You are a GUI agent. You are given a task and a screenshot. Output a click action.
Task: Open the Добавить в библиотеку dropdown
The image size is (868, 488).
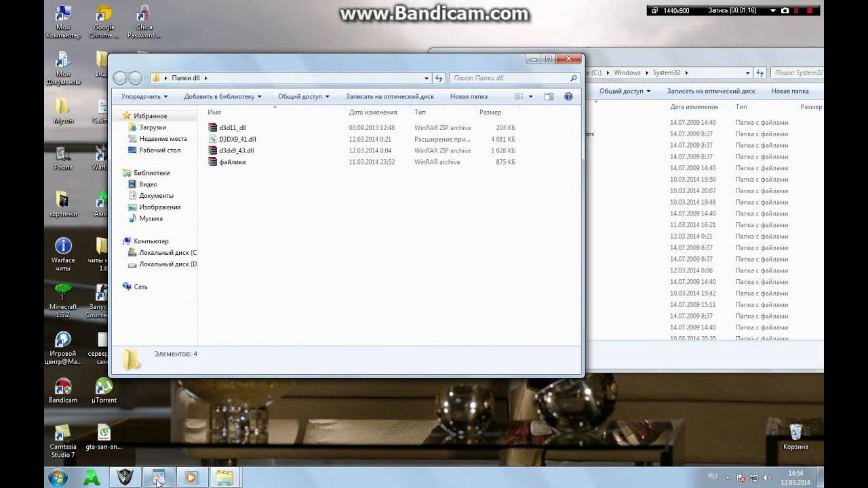click(222, 96)
